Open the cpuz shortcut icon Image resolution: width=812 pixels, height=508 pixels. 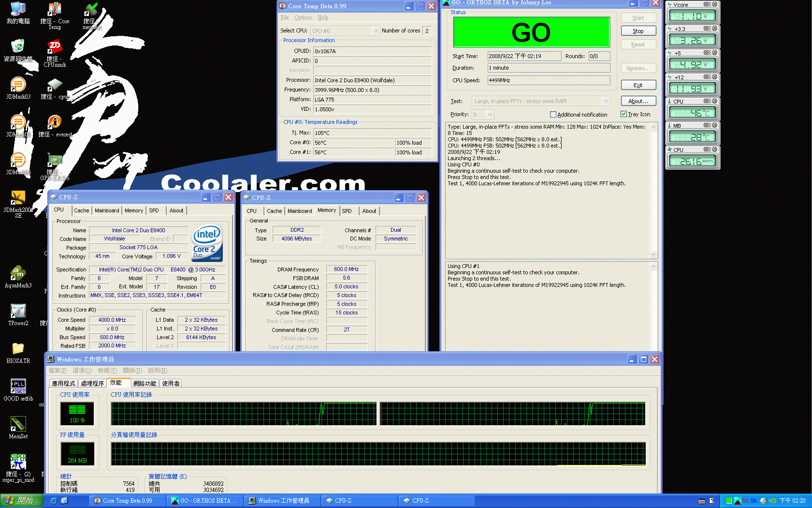[x=55, y=89]
